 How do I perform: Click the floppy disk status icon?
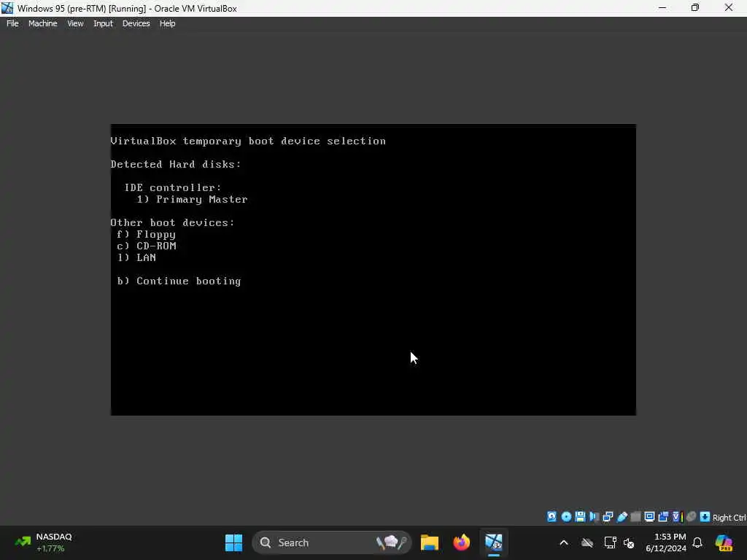[580, 517]
